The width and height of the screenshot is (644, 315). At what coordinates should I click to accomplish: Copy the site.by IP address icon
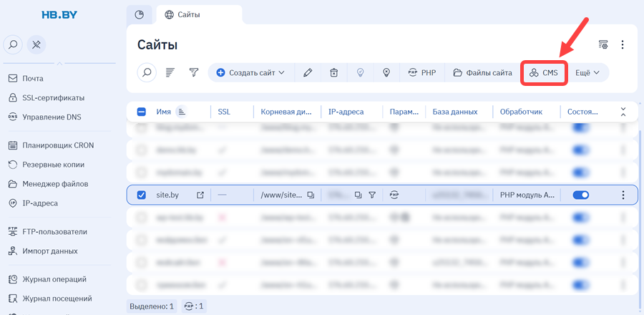[x=358, y=195]
